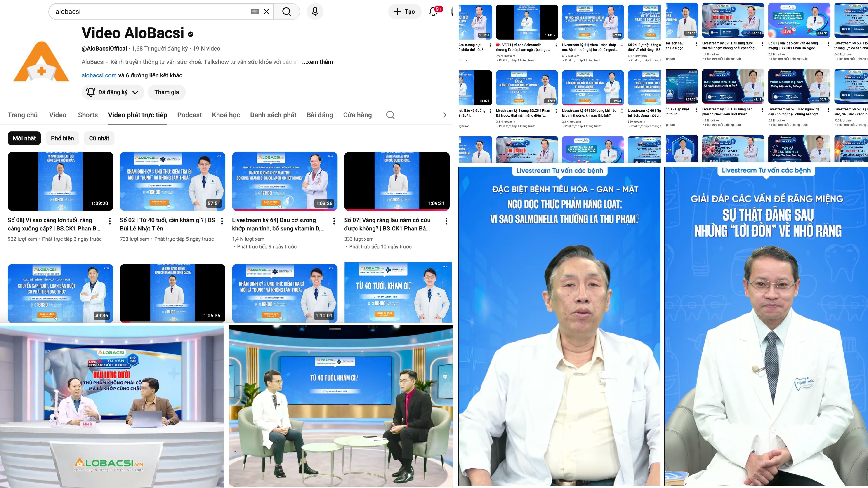Click the 'Tham gia' join button
This screenshot has height=488, width=868.
[166, 92]
